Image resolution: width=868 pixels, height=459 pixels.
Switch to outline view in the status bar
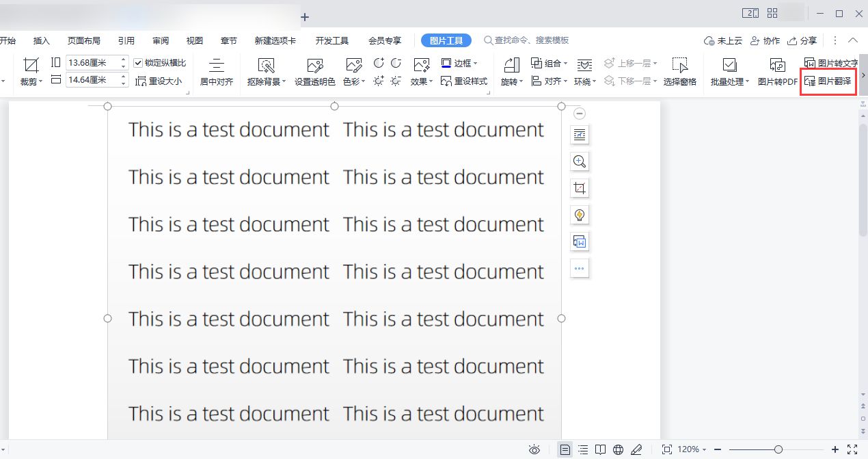point(583,449)
